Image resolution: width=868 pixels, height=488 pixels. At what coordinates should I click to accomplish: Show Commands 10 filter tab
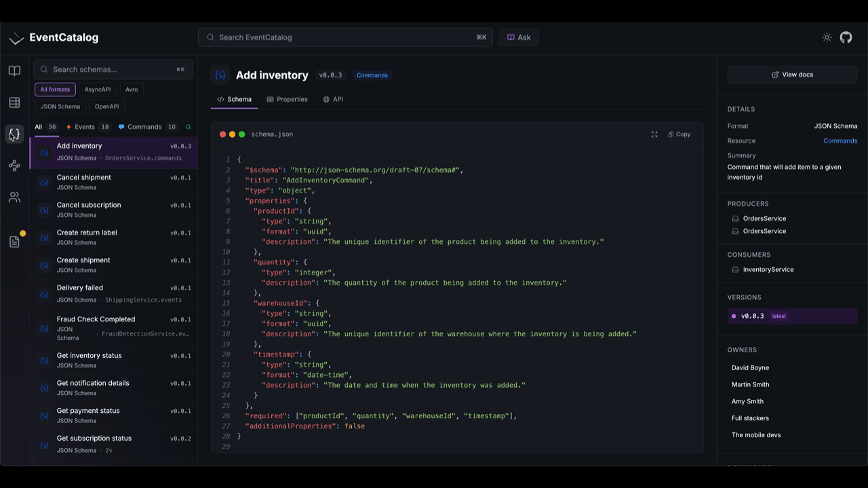pyautogui.click(x=148, y=127)
